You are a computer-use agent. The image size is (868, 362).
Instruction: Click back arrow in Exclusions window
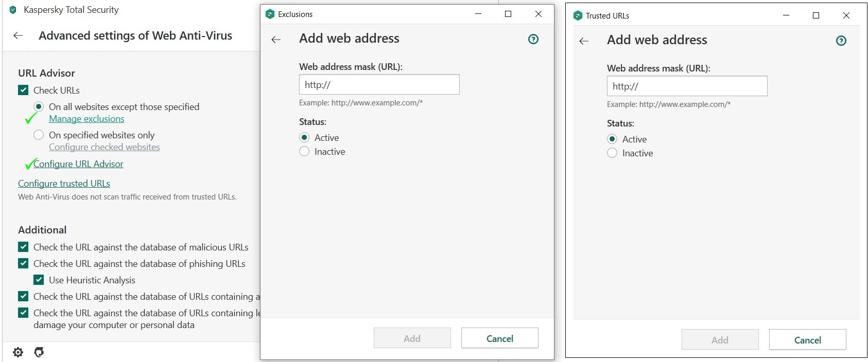pyautogui.click(x=276, y=39)
